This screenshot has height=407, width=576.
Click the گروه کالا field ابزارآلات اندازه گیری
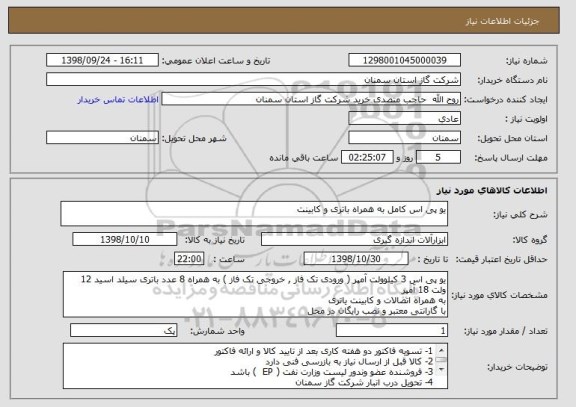point(354,240)
